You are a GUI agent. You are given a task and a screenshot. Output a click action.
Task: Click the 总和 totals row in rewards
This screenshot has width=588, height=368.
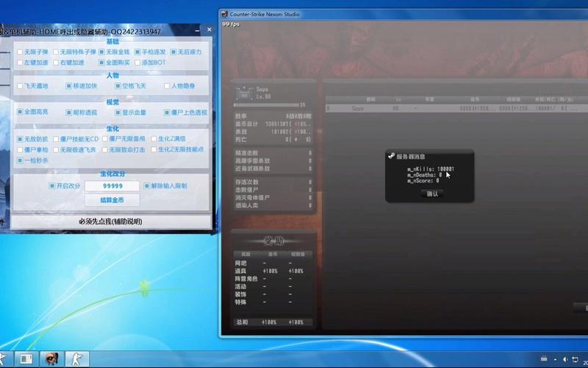point(273,322)
